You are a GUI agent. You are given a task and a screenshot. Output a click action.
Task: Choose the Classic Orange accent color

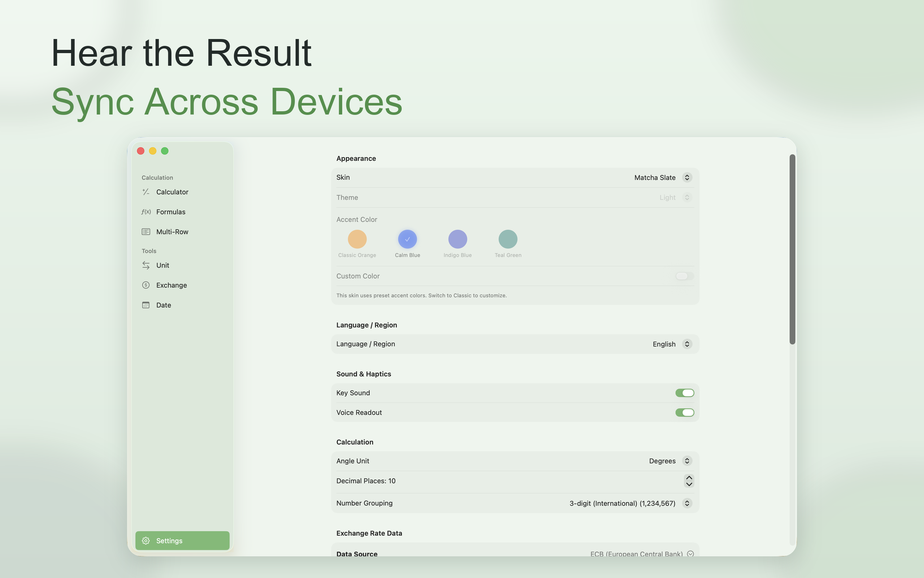coord(357,239)
